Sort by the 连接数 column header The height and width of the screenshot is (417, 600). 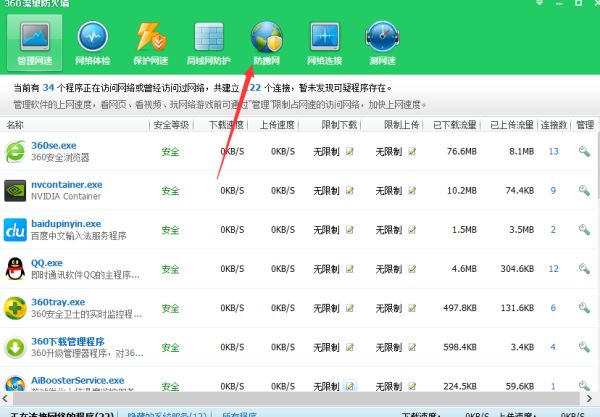554,125
